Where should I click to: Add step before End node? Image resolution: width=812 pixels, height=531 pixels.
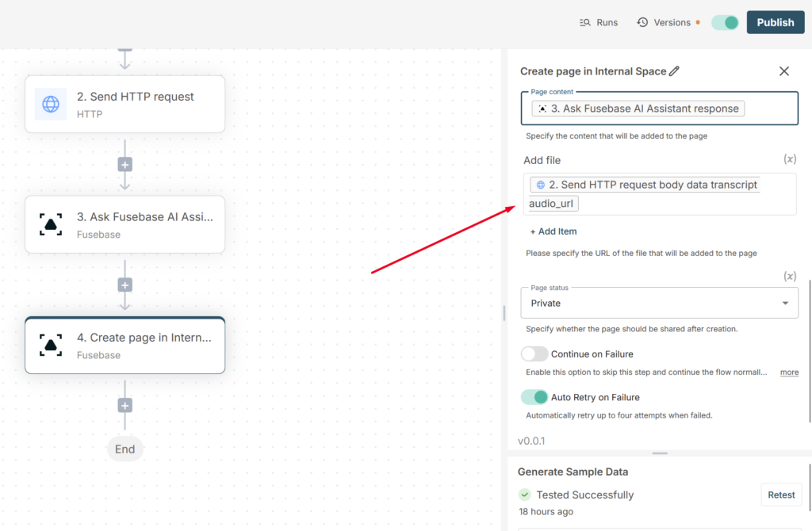pyautogui.click(x=124, y=405)
